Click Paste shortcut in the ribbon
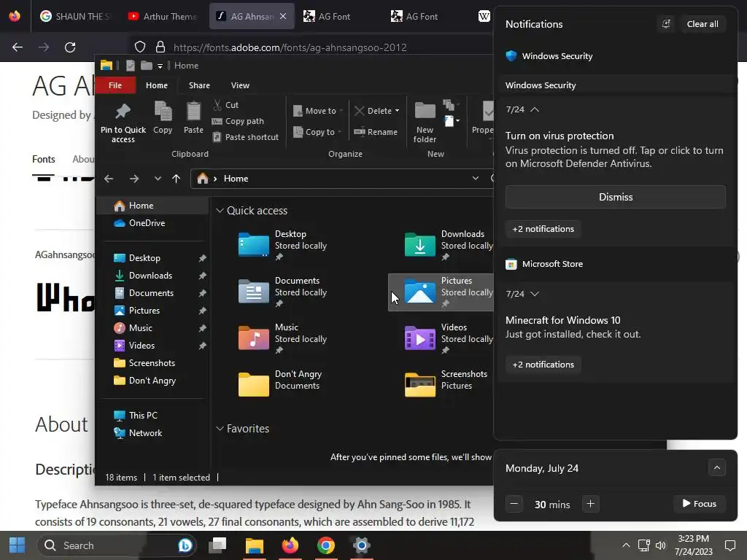Screen dimensions: 747x560 [x=245, y=137]
